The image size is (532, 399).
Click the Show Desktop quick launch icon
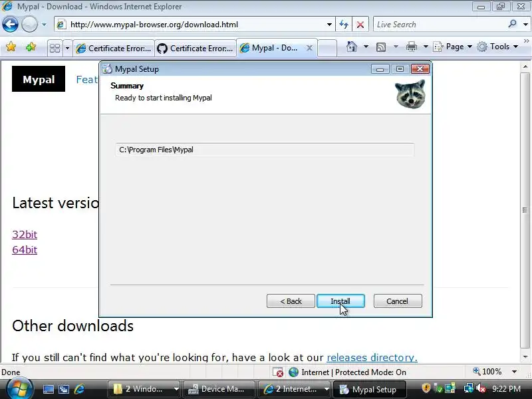click(x=48, y=389)
